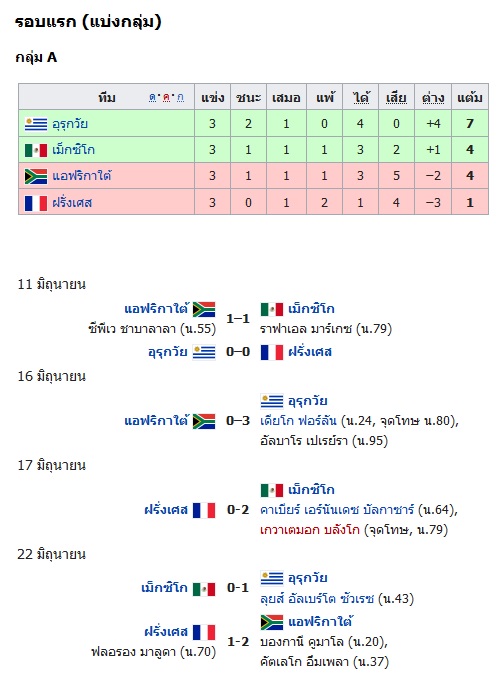Screen dimensions: 496x676
Task: Click South Africa flag in 1–1 match
Action: point(204,309)
